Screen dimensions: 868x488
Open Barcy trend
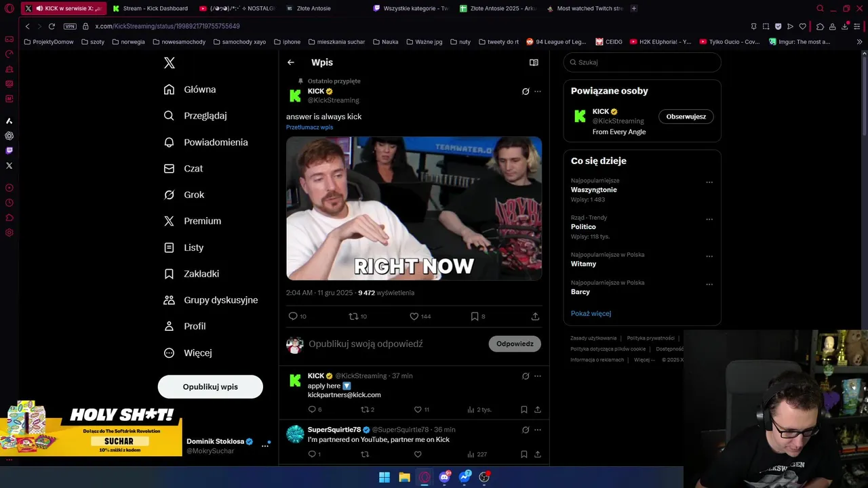580,291
